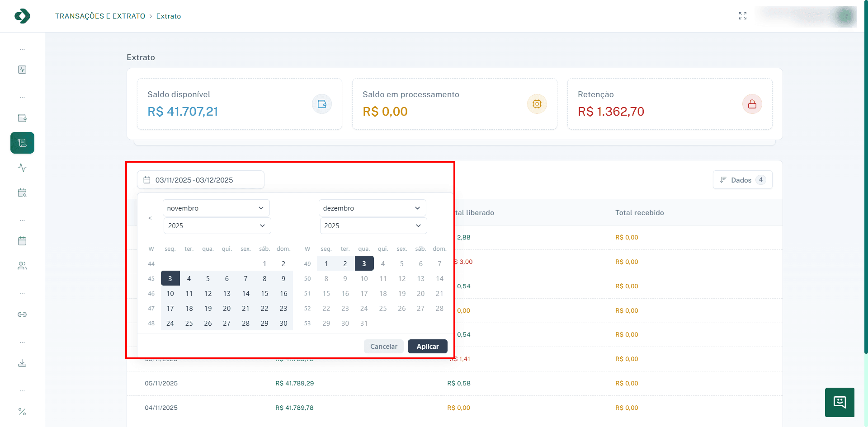The height and width of the screenshot is (427, 868).
Task: Click the download icon in sidebar
Action: [22, 363]
